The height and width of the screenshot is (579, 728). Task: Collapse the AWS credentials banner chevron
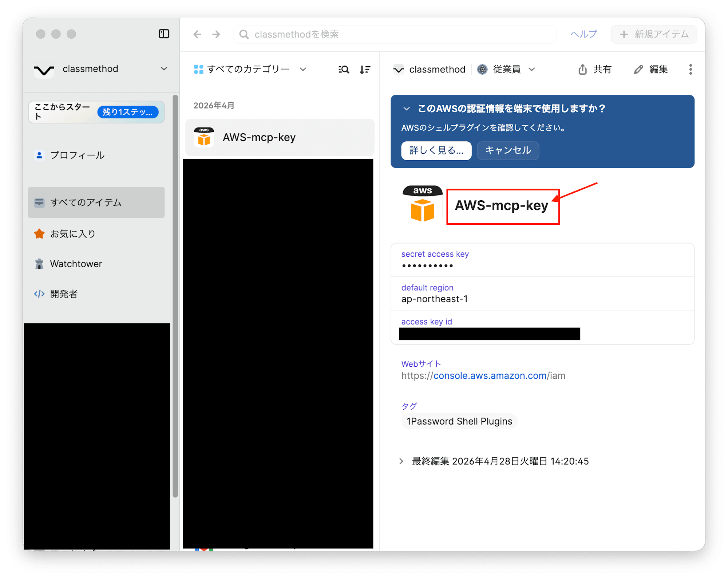pos(407,109)
